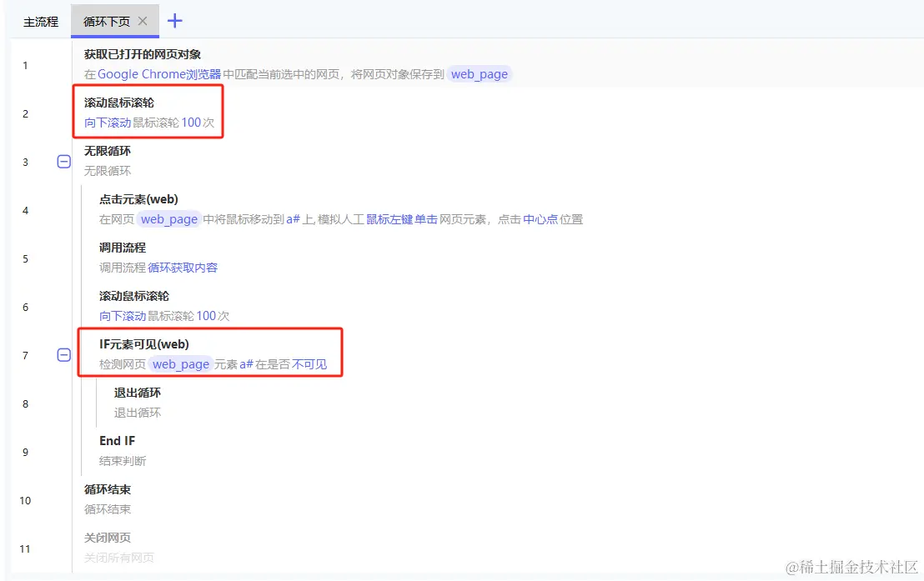Image resolution: width=924 pixels, height=581 pixels.
Task: Close the 循环下页 tab
Action: click(143, 21)
